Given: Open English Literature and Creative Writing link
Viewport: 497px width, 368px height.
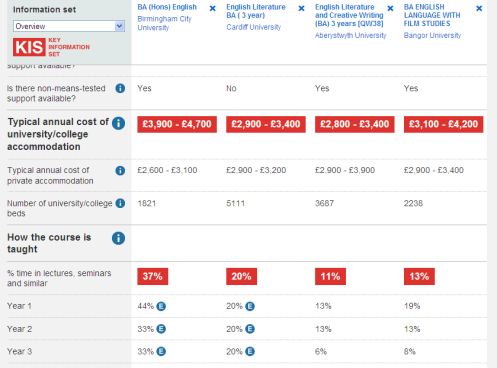Looking at the screenshot, I should click(349, 15).
